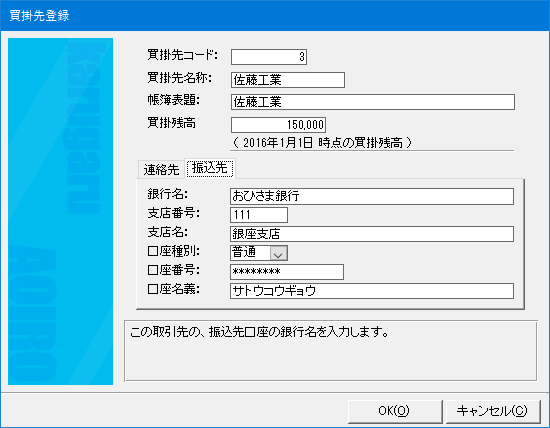Image resolution: width=550 pixels, height=428 pixels.
Task: Select the 普通 account type combo box
Action: pyautogui.click(x=259, y=253)
